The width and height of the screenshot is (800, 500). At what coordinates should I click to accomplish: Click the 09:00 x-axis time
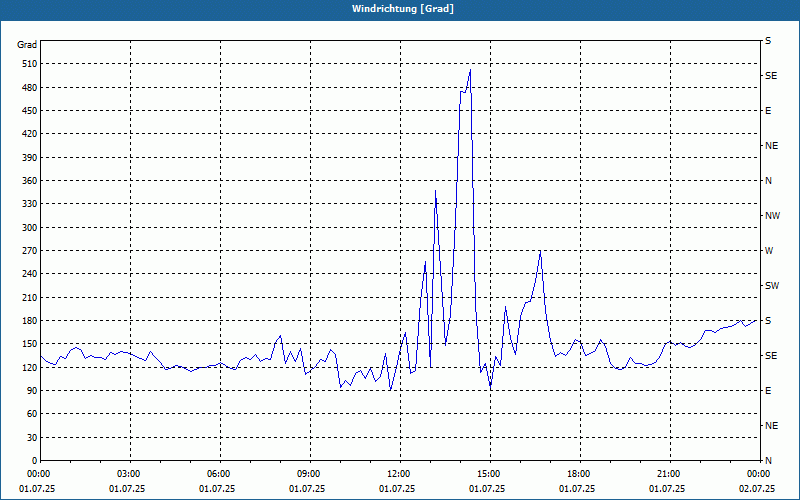(307, 474)
